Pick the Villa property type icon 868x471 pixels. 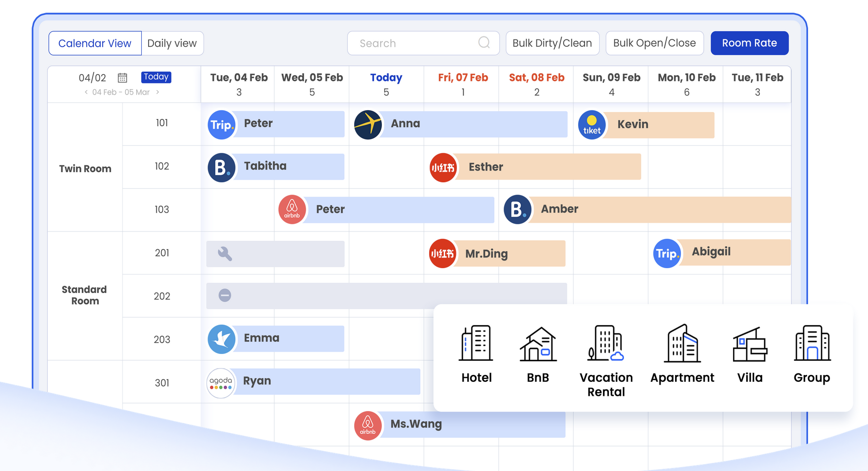[x=750, y=344]
